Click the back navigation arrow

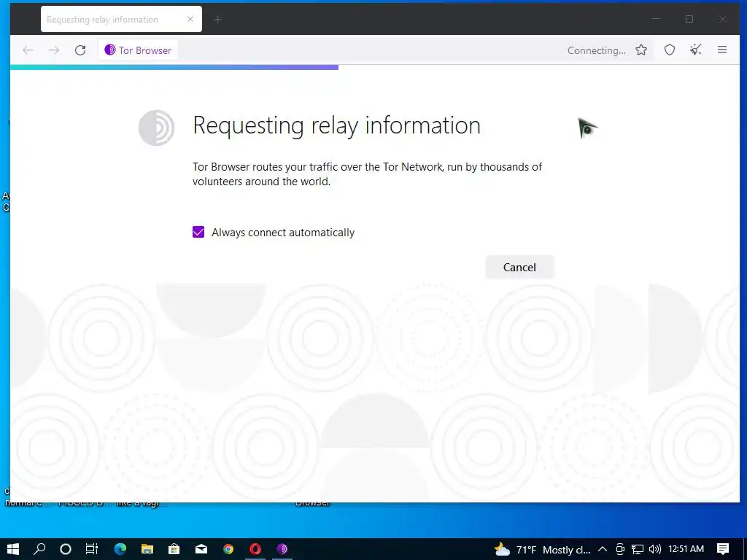pos(28,50)
